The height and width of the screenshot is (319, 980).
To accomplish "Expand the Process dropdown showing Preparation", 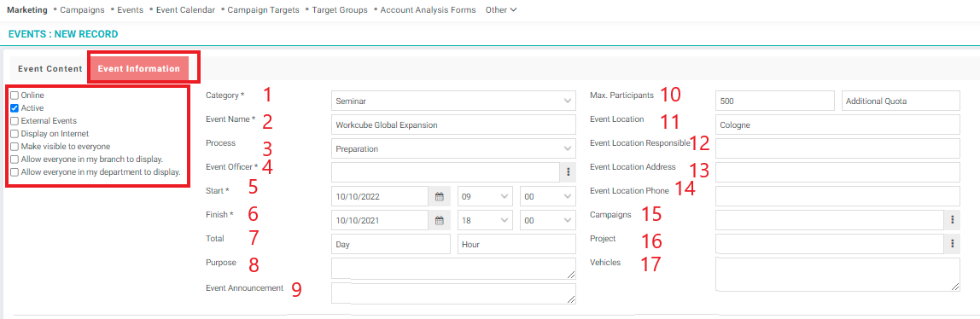I will pyautogui.click(x=453, y=148).
